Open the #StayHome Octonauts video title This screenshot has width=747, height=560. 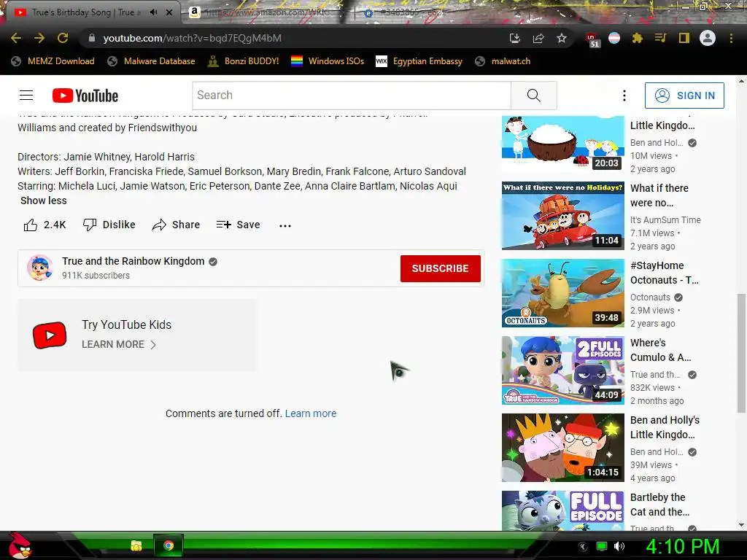665,273
